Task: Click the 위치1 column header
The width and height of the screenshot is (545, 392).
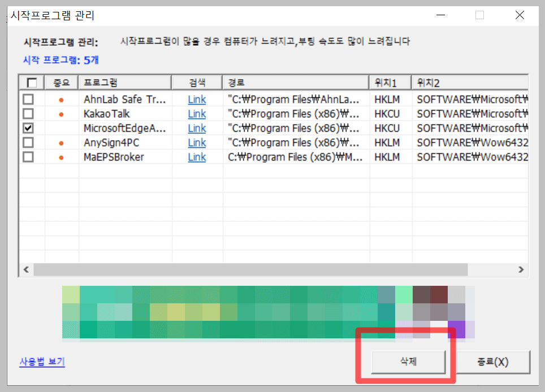Action: (x=390, y=82)
